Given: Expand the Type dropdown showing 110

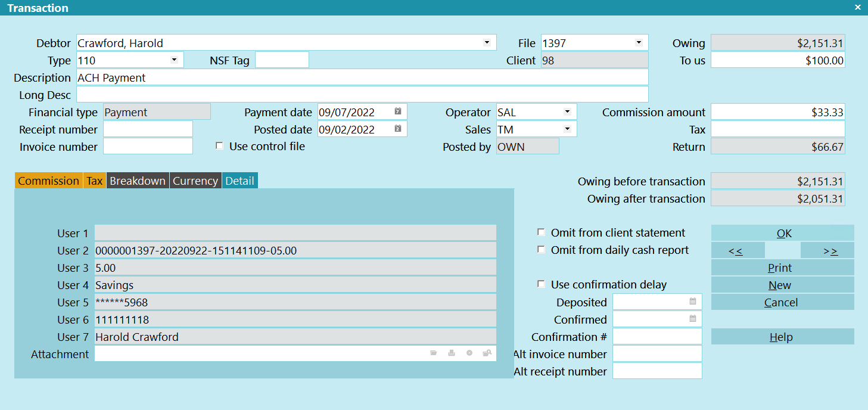Looking at the screenshot, I should click(x=174, y=60).
